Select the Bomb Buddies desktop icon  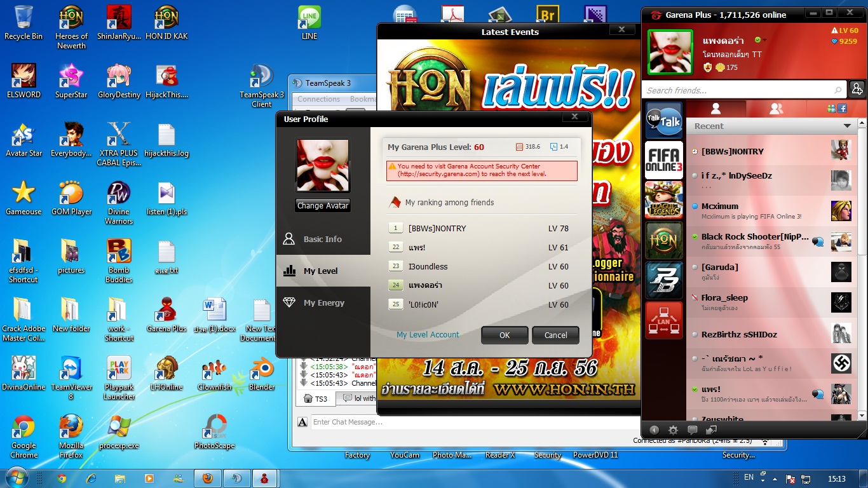point(119,261)
